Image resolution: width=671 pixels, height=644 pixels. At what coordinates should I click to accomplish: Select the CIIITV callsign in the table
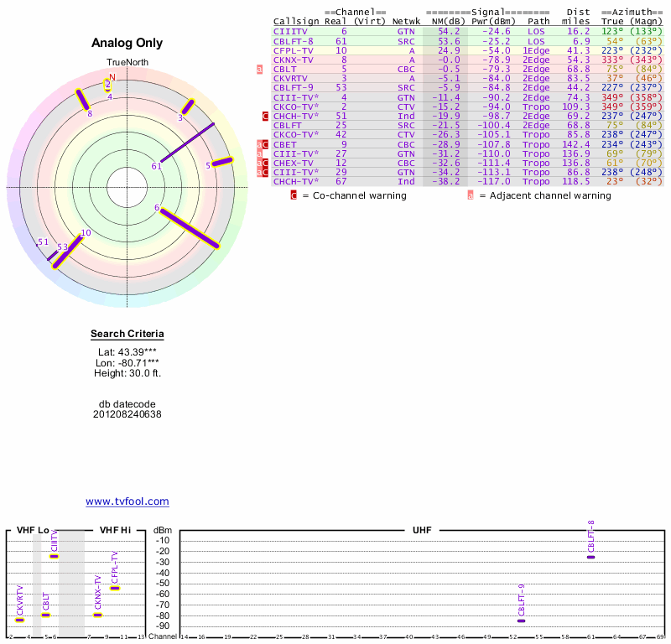click(290, 32)
